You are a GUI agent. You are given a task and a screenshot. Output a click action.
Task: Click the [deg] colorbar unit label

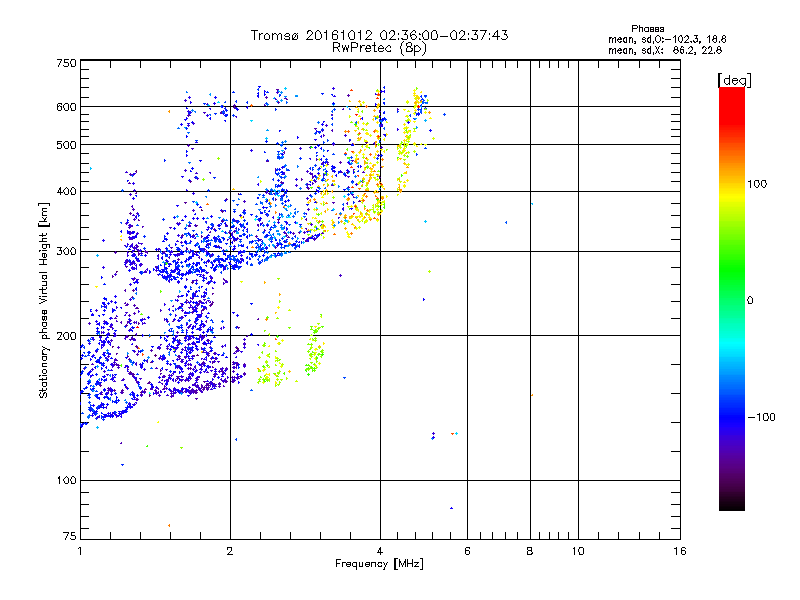734,79
